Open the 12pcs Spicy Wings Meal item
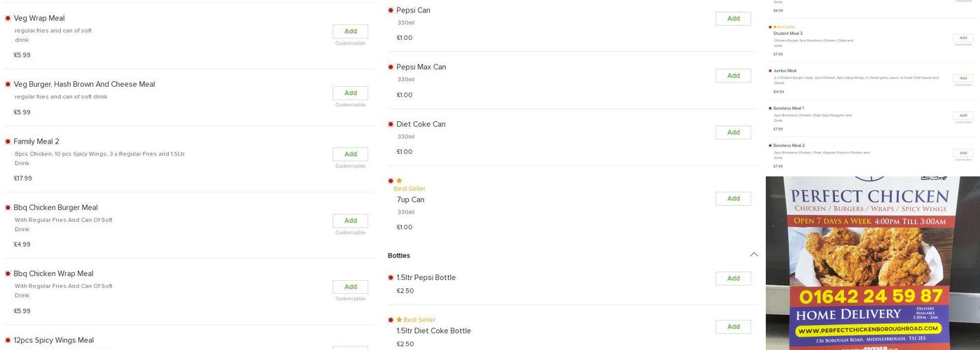 click(x=54, y=340)
